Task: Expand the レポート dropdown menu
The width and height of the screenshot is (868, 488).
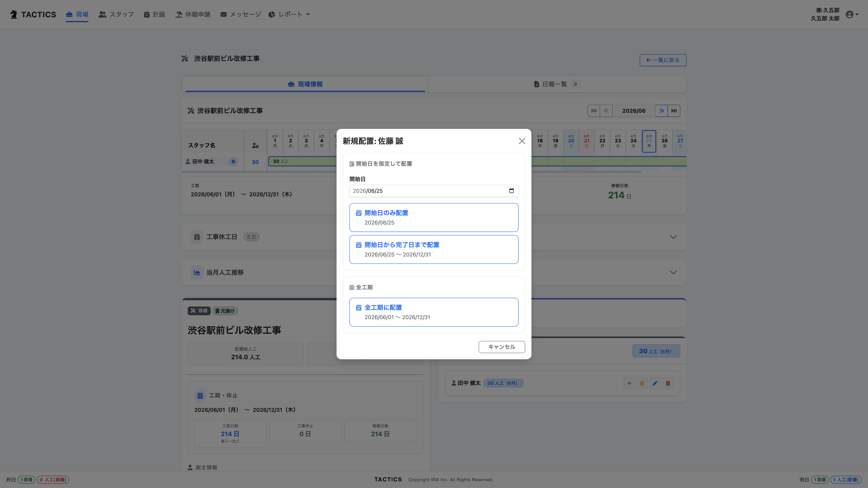Action: click(289, 14)
